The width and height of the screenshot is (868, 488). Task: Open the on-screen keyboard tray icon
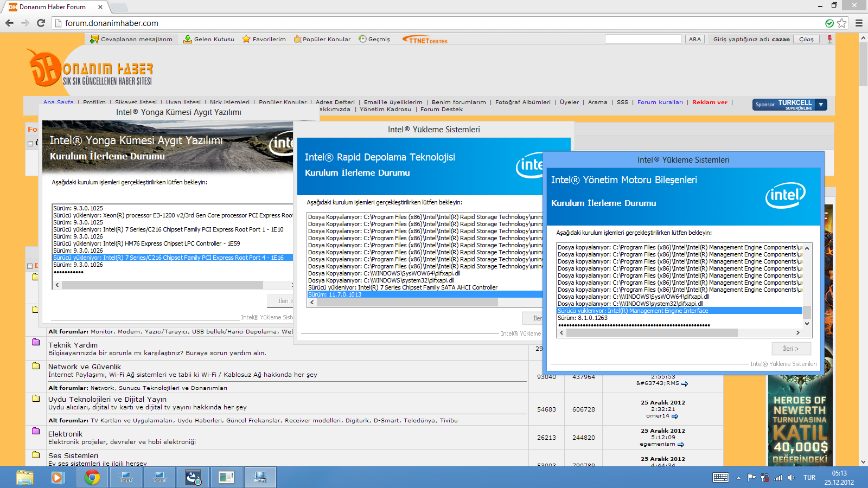[x=721, y=478]
